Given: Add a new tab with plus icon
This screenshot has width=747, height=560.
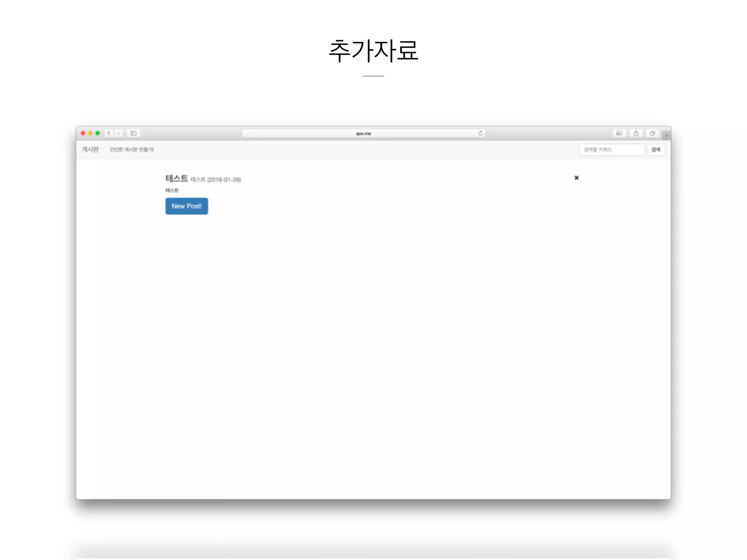Looking at the screenshot, I should point(666,135).
